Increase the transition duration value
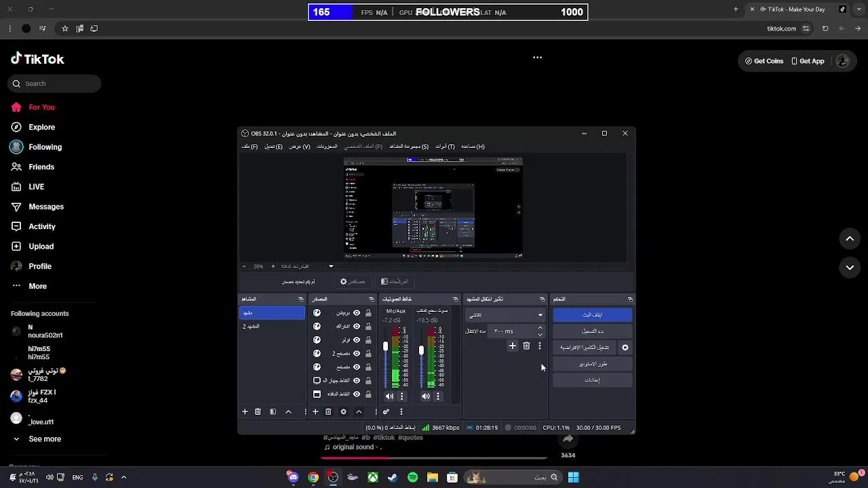This screenshot has height=488, width=868. click(x=540, y=328)
